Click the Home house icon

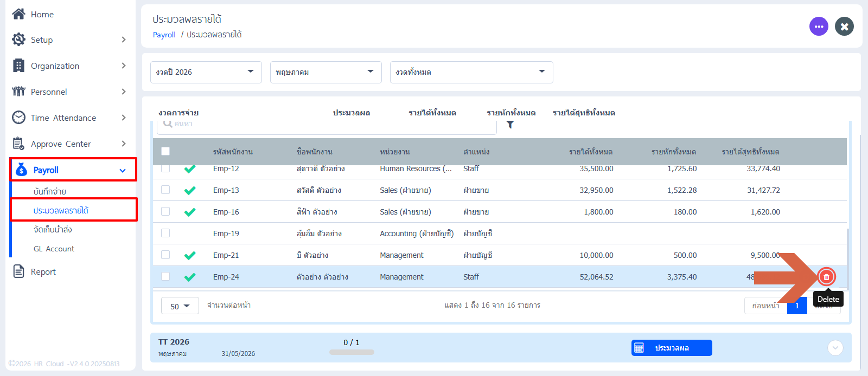(18, 14)
